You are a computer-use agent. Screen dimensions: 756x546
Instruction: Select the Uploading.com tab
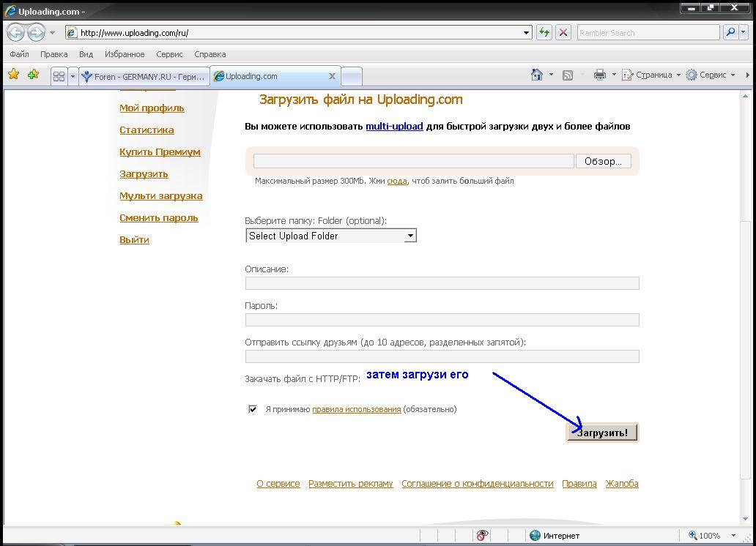point(275,76)
